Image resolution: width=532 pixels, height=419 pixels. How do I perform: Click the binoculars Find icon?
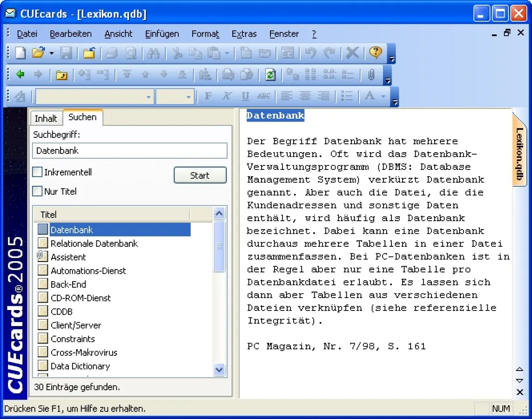(x=153, y=53)
